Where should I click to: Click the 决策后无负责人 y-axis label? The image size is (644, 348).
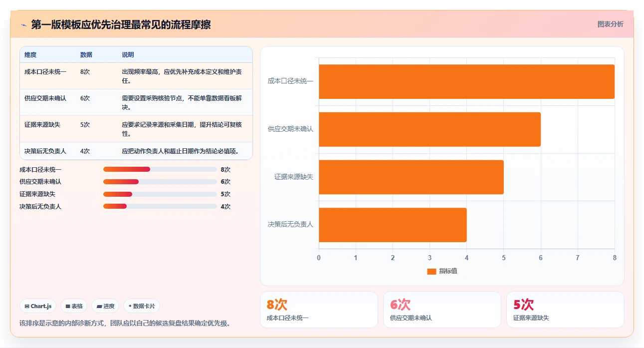pyautogui.click(x=290, y=225)
